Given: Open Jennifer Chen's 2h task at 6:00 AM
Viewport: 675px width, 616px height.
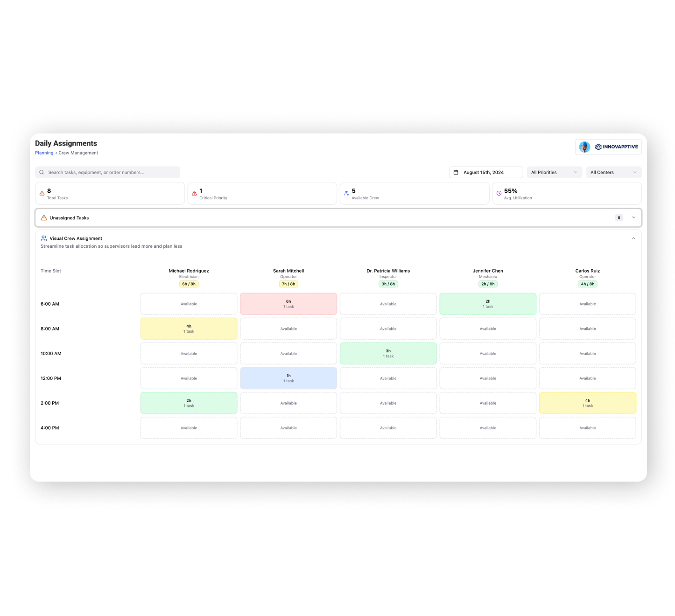Looking at the screenshot, I should coord(488,304).
